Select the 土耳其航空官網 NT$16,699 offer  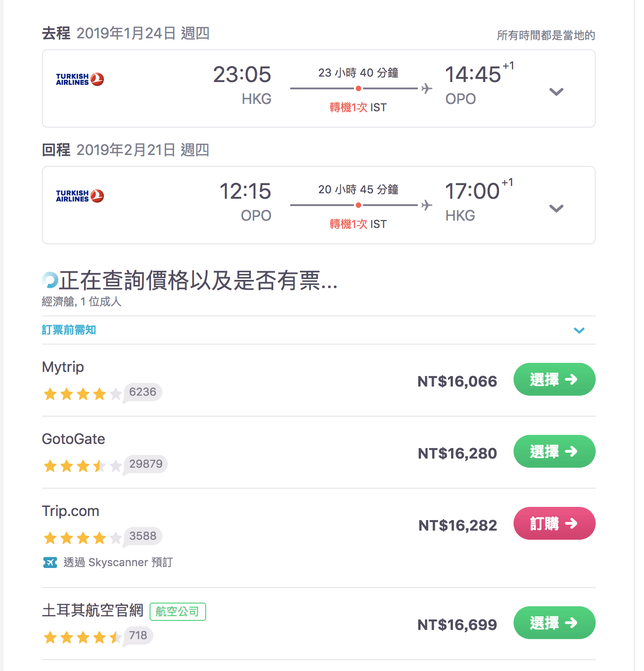click(554, 623)
